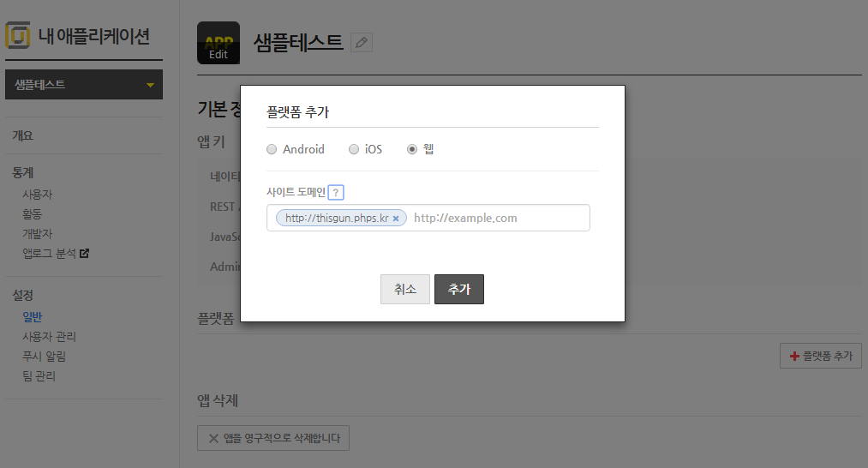
Task: Click the site domain input field
Action: tap(497, 218)
